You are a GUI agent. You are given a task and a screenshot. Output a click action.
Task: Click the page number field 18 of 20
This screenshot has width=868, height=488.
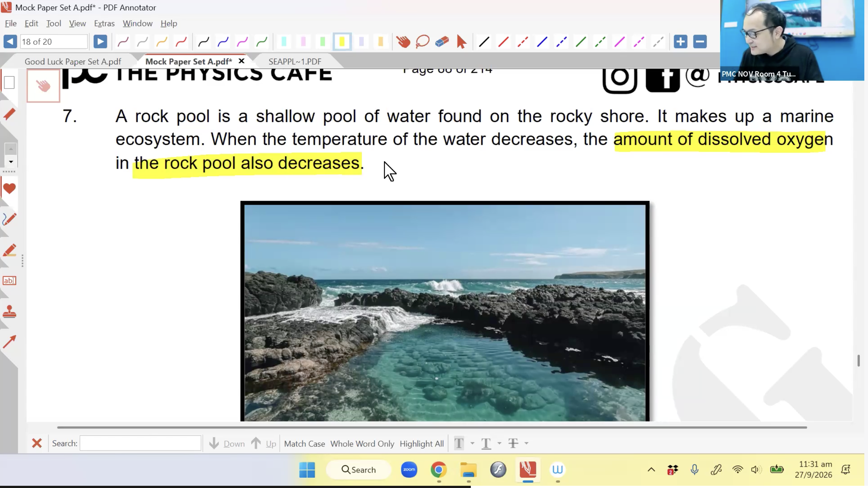[x=54, y=42]
